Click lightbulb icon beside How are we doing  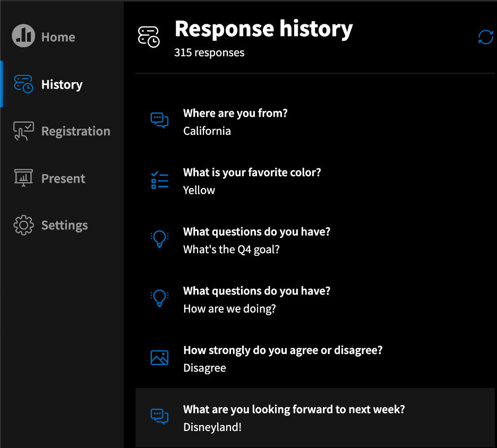coord(159,298)
